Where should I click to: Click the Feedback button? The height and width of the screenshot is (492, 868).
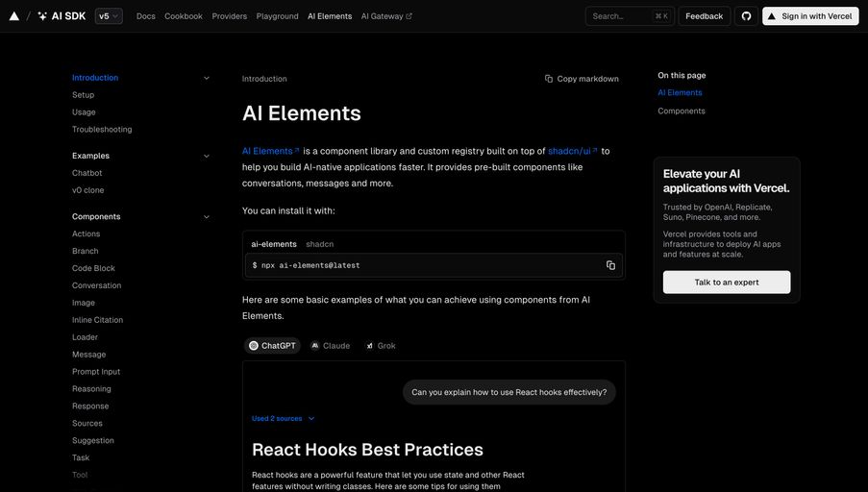point(705,16)
